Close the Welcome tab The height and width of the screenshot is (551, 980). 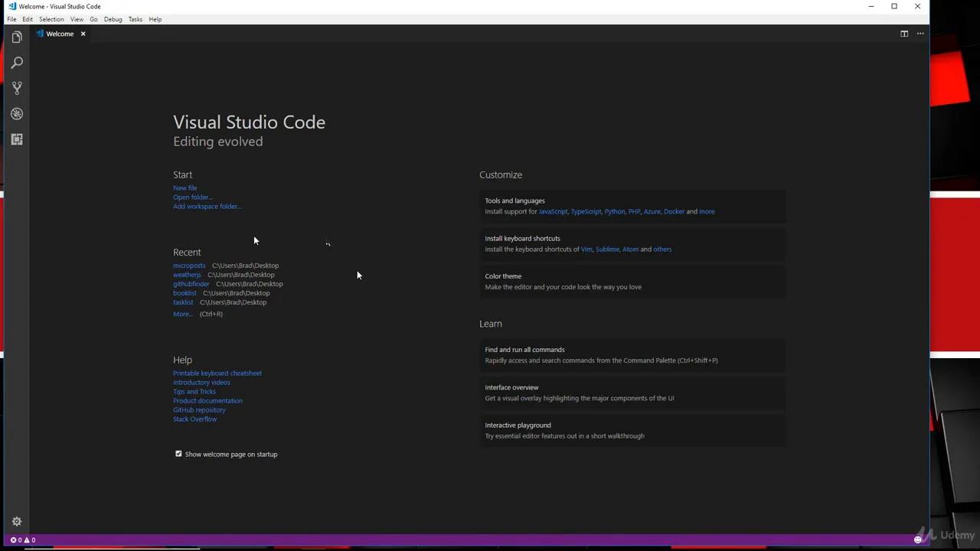(x=83, y=34)
